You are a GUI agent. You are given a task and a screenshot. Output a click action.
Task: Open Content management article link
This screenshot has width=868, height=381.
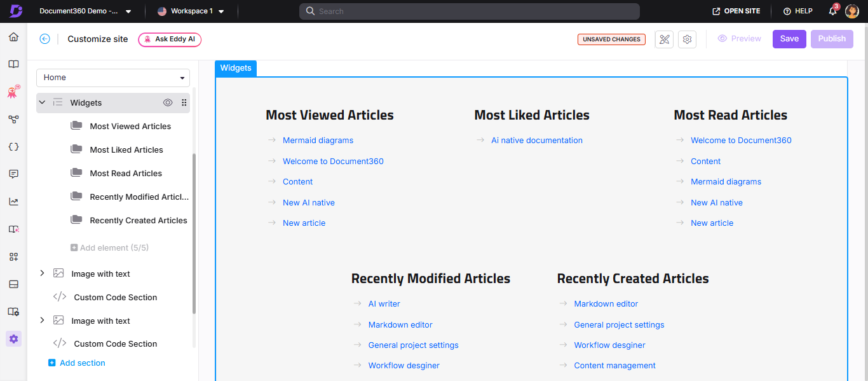(614, 366)
